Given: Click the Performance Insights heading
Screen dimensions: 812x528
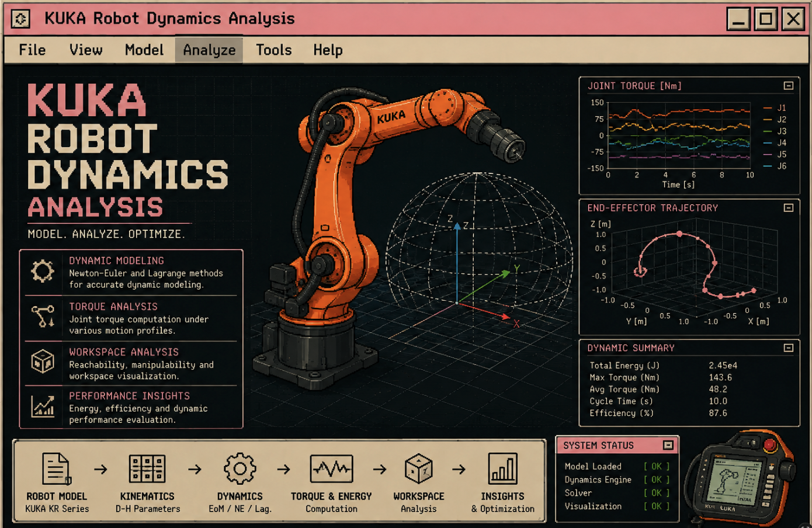Looking at the screenshot, I should click(x=129, y=396).
